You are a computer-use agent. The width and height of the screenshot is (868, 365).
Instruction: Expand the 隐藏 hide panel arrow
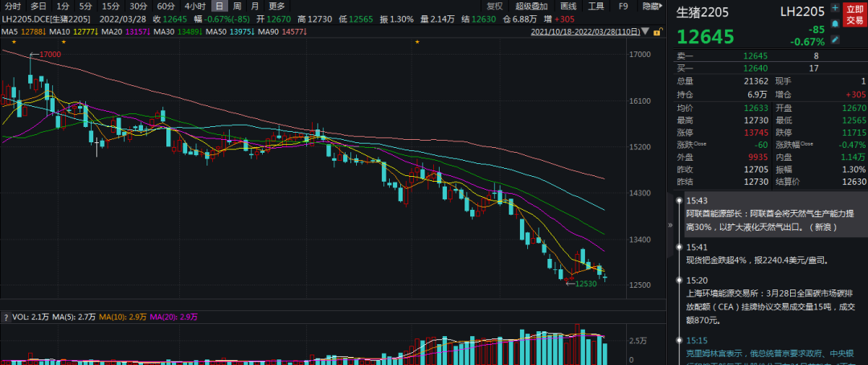pos(653,6)
